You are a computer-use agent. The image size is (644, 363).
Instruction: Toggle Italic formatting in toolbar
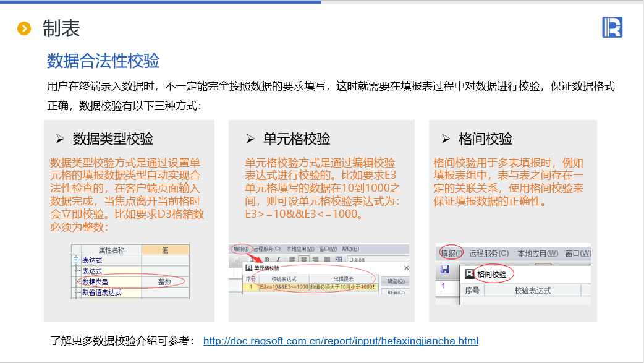point(278,259)
